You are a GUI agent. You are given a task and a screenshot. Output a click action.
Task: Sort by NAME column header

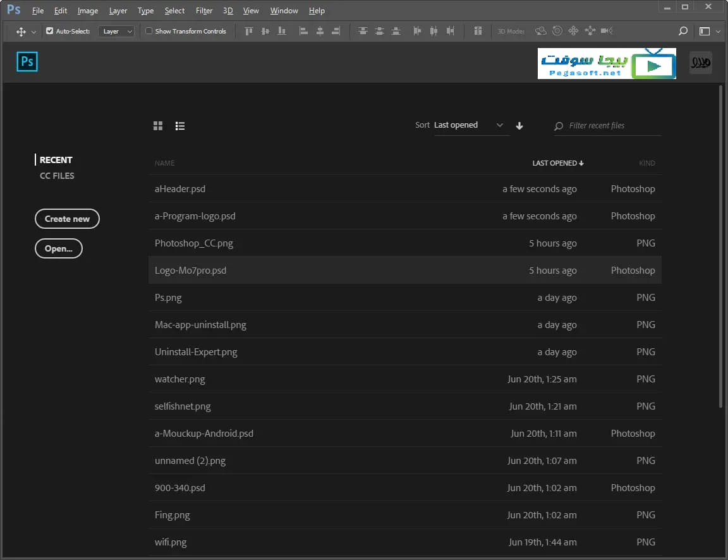click(164, 163)
